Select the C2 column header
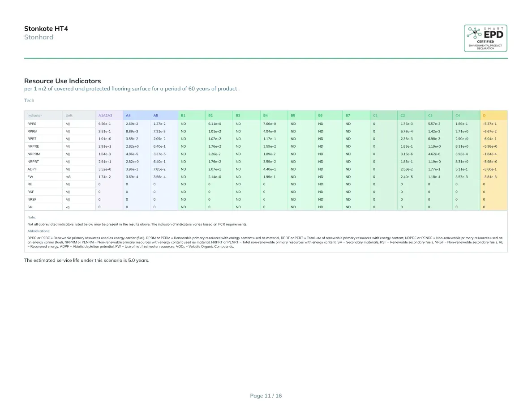 click(403, 116)
